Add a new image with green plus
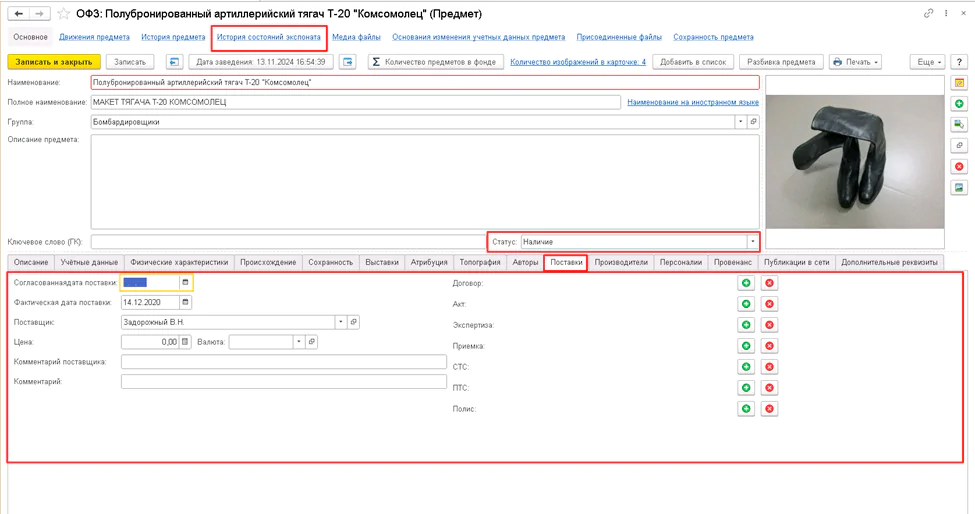This screenshot has width=975, height=514. tap(959, 104)
